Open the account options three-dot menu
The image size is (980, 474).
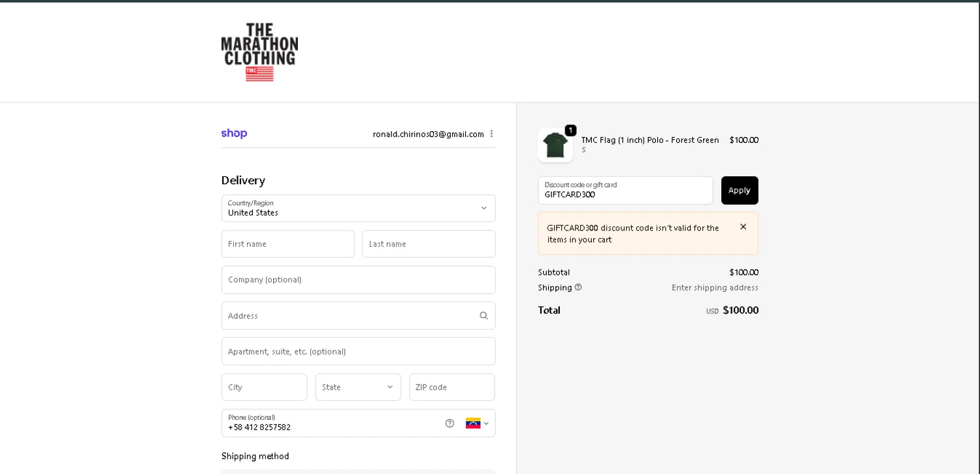(x=491, y=134)
